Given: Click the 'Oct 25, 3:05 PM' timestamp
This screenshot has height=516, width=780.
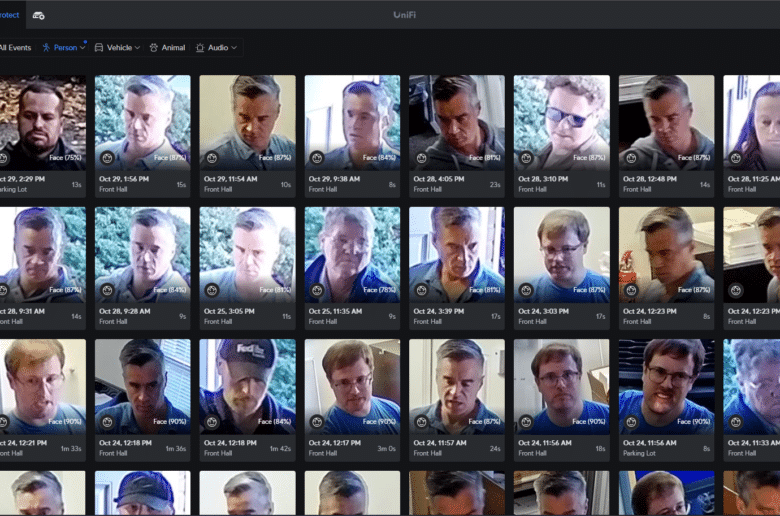Looking at the screenshot, I should pos(229,311).
